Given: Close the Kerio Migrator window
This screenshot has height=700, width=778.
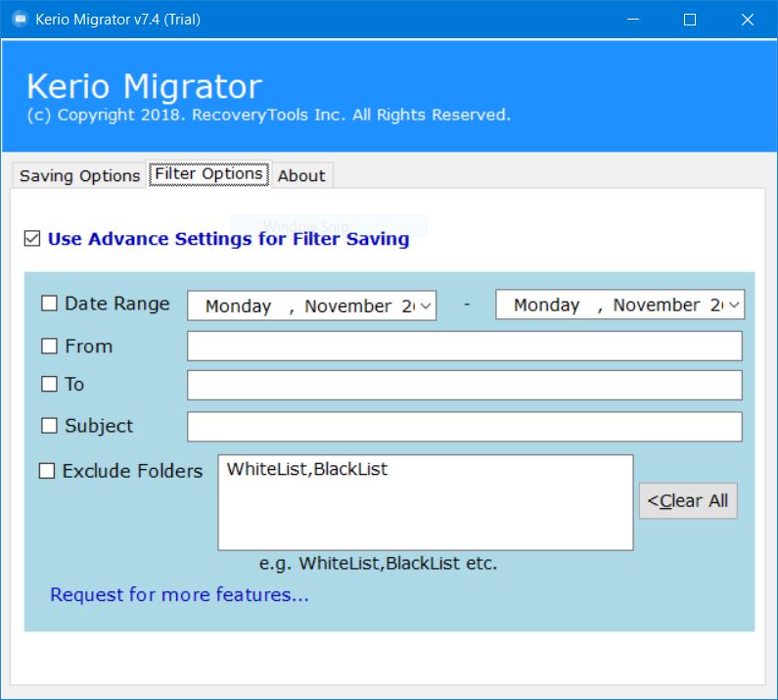Looking at the screenshot, I should (x=748, y=20).
